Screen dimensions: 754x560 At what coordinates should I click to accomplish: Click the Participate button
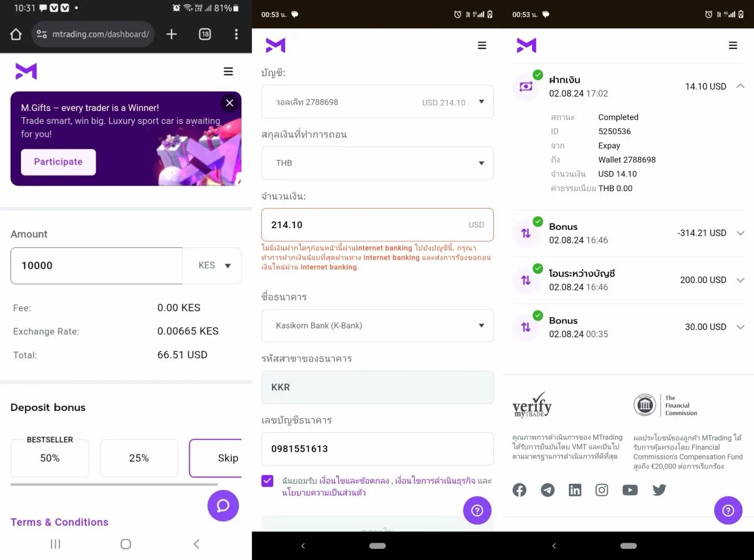point(59,162)
